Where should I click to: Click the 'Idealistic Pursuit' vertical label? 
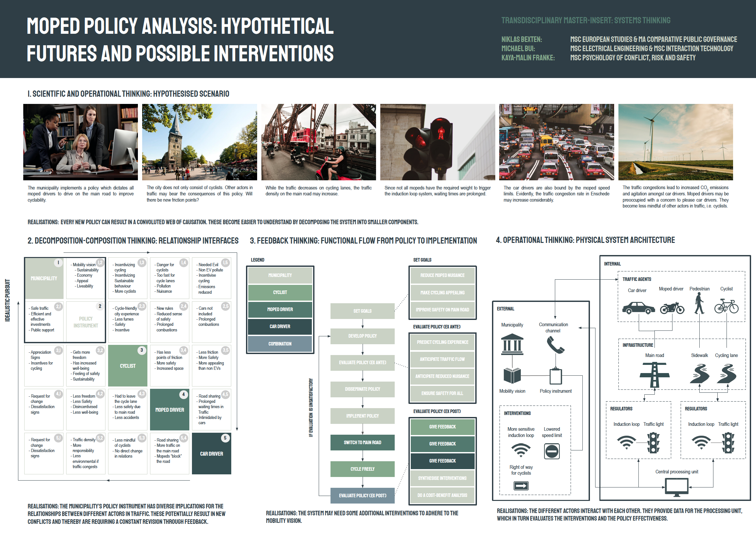(8, 300)
